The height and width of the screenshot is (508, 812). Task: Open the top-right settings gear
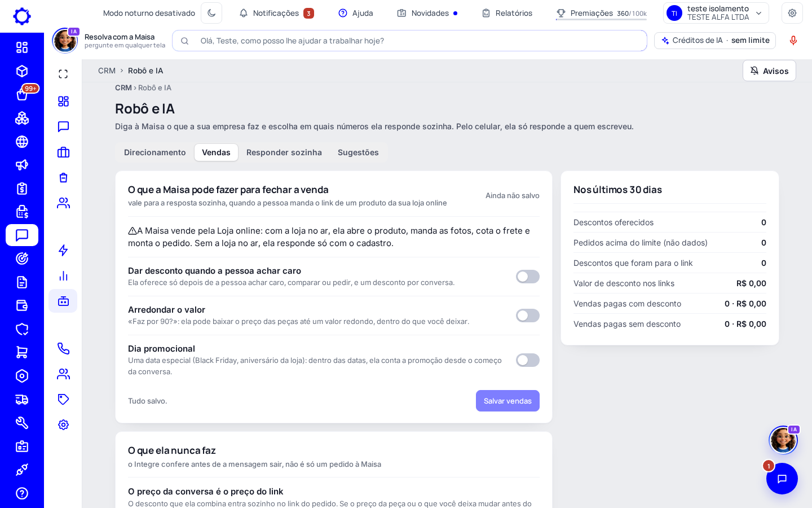pyautogui.click(x=792, y=13)
